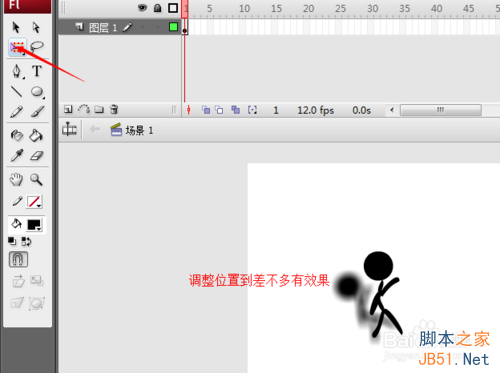This screenshot has width=500, height=373.
Task: Click the timeline scrollbar left arrow
Action: point(392,109)
